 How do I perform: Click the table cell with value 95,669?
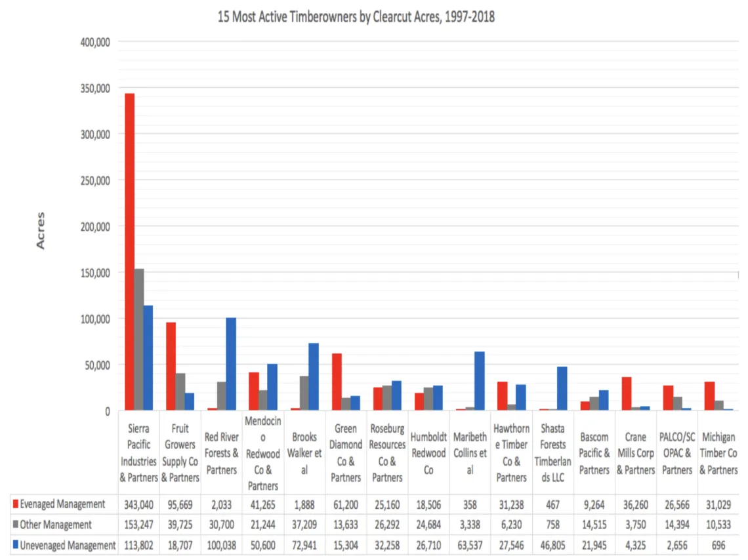click(180, 505)
